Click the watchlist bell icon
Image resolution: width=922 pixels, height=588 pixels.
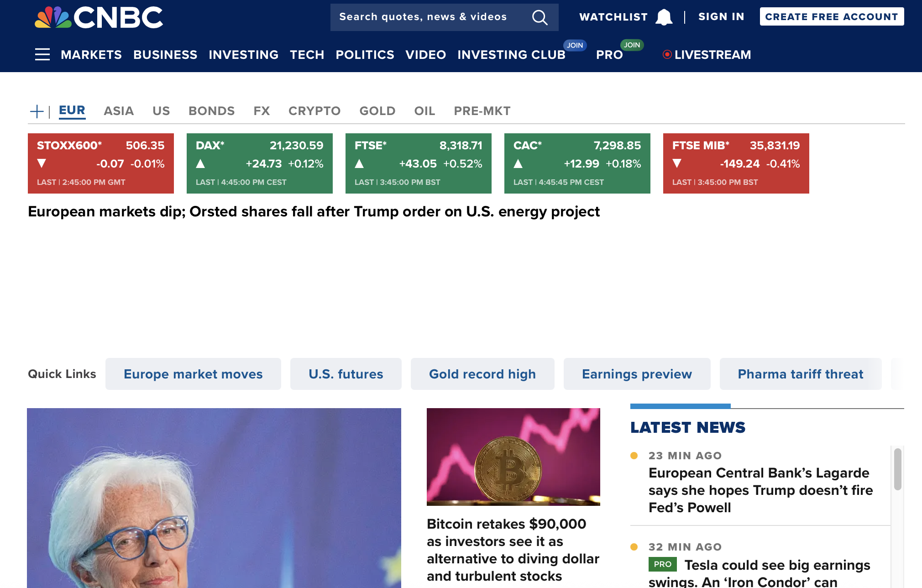(x=664, y=17)
